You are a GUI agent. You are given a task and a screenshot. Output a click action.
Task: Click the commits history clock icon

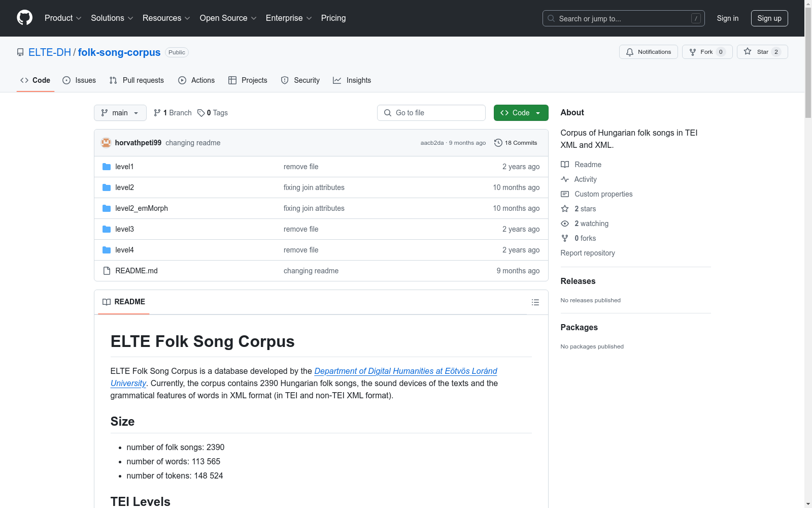pyautogui.click(x=498, y=143)
